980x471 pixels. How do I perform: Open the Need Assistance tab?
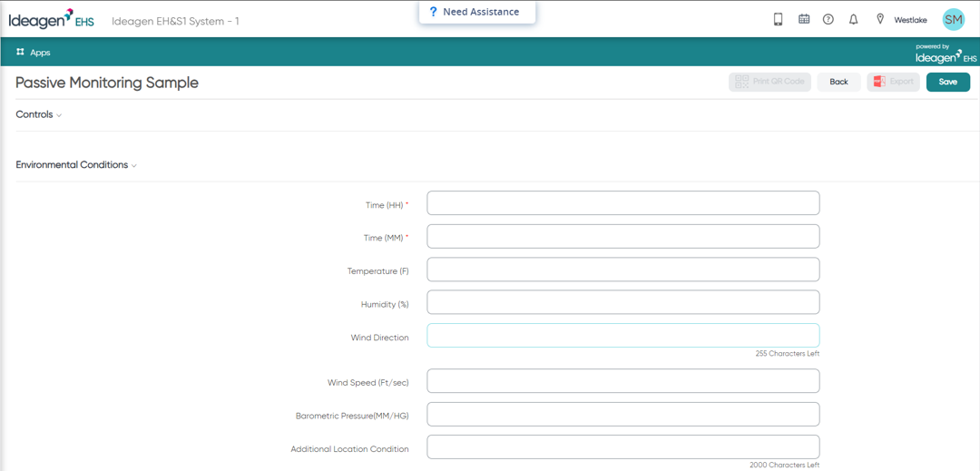click(477, 12)
